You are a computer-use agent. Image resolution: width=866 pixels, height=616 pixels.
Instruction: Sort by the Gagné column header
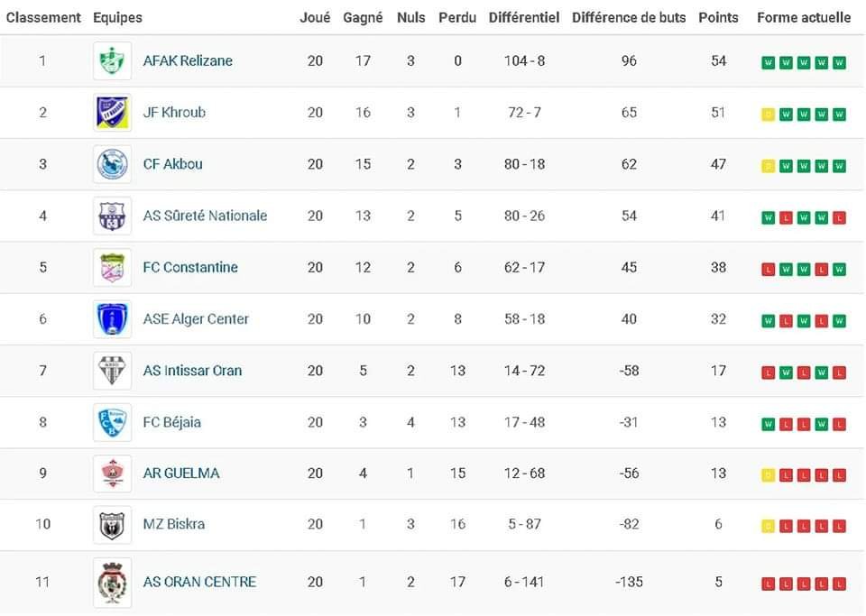363,17
